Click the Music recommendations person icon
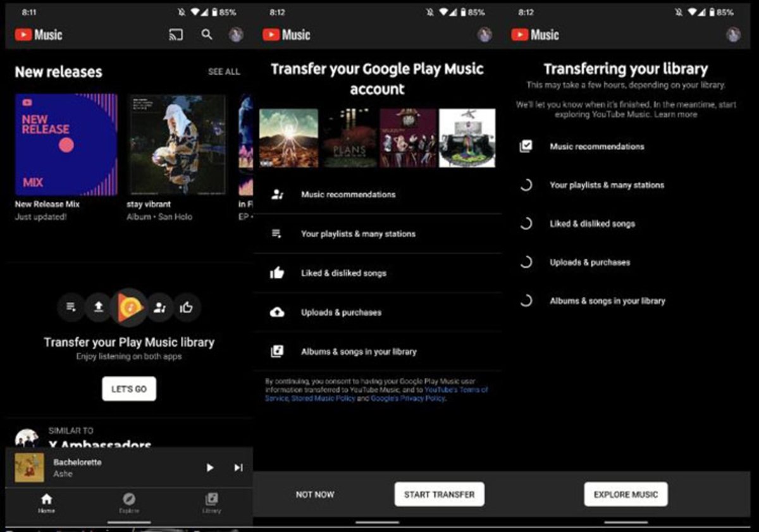The width and height of the screenshot is (759, 532). tap(277, 195)
